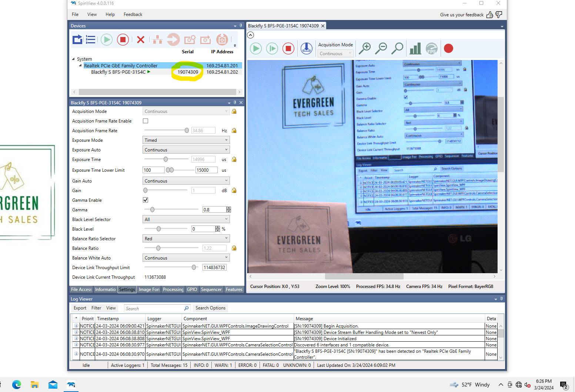Open the Feedback menu

[x=133, y=14]
